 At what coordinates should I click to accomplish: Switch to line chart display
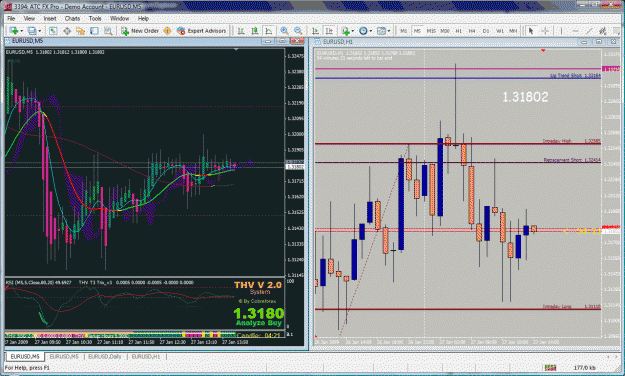[269, 31]
